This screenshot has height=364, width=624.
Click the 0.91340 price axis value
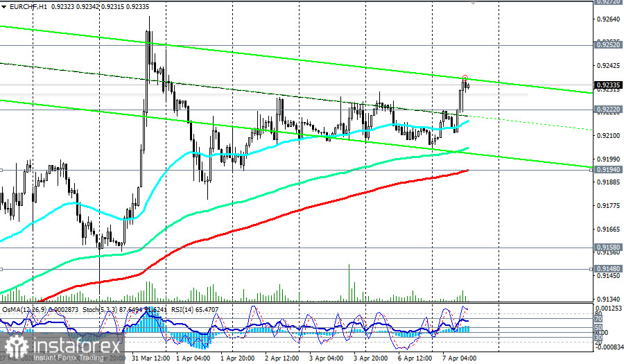point(608,299)
